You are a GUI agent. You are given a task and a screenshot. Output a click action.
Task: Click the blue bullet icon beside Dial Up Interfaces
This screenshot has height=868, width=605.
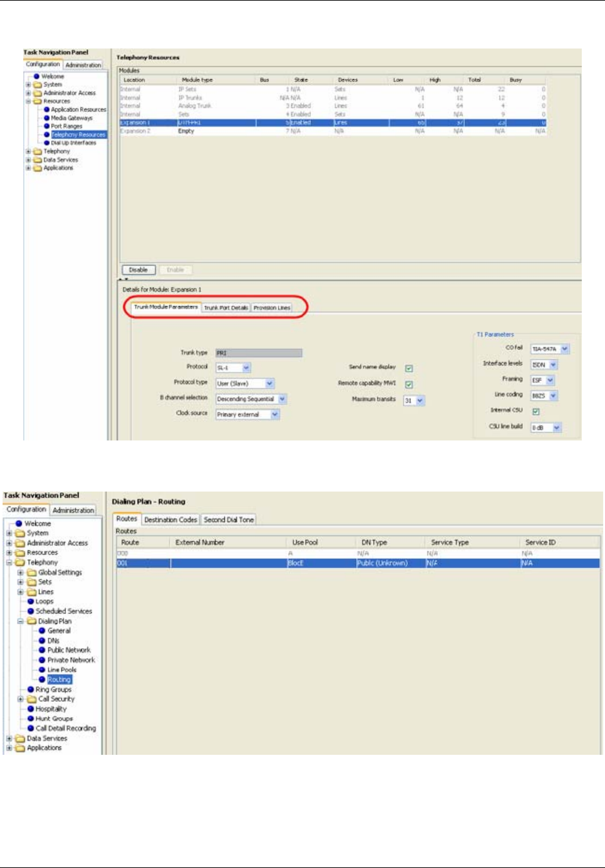click(x=47, y=143)
